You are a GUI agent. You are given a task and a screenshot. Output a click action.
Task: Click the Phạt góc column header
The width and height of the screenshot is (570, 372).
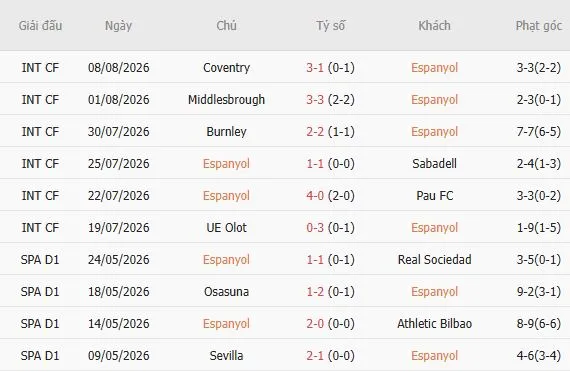tap(539, 26)
